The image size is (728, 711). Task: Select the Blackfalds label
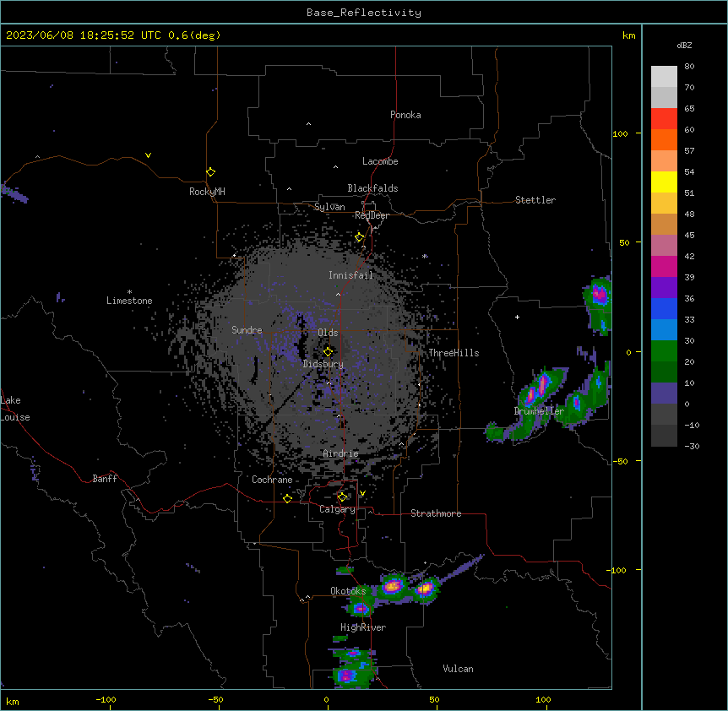tap(372, 188)
